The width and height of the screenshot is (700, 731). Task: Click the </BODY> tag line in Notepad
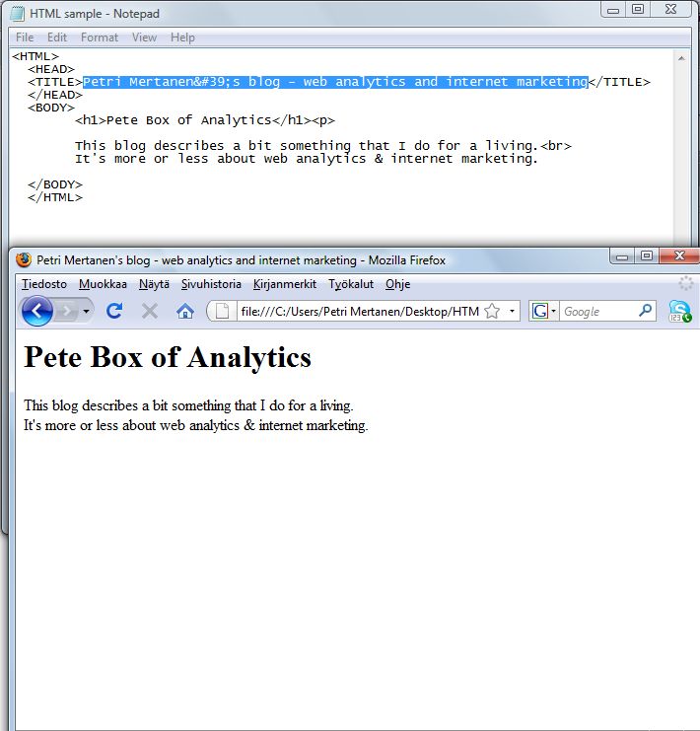[55, 184]
